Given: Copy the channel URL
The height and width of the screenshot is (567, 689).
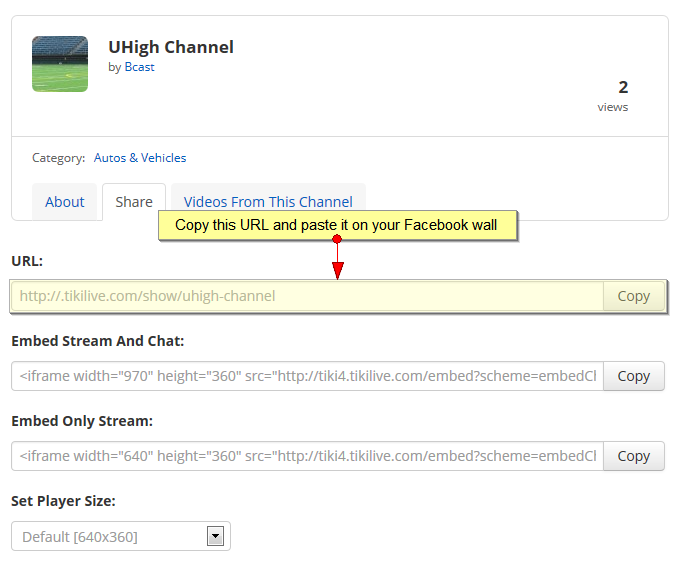Looking at the screenshot, I should (634, 296).
